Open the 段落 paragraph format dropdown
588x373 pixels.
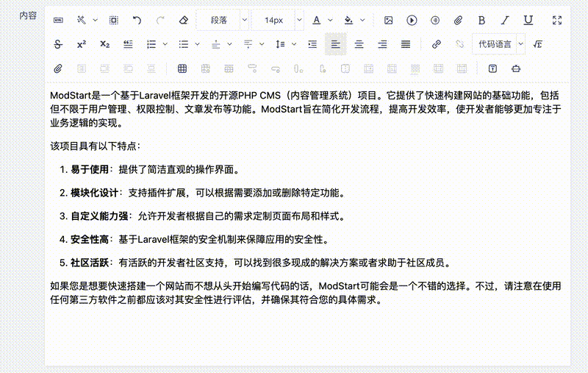(223, 20)
